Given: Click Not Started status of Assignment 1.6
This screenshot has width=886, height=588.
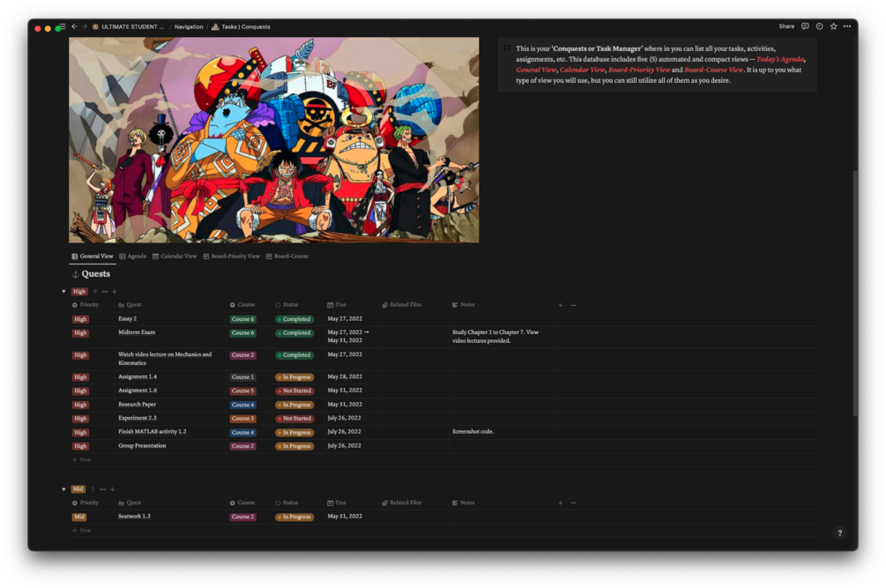Looking at the screenshot, I should (294, 391).
